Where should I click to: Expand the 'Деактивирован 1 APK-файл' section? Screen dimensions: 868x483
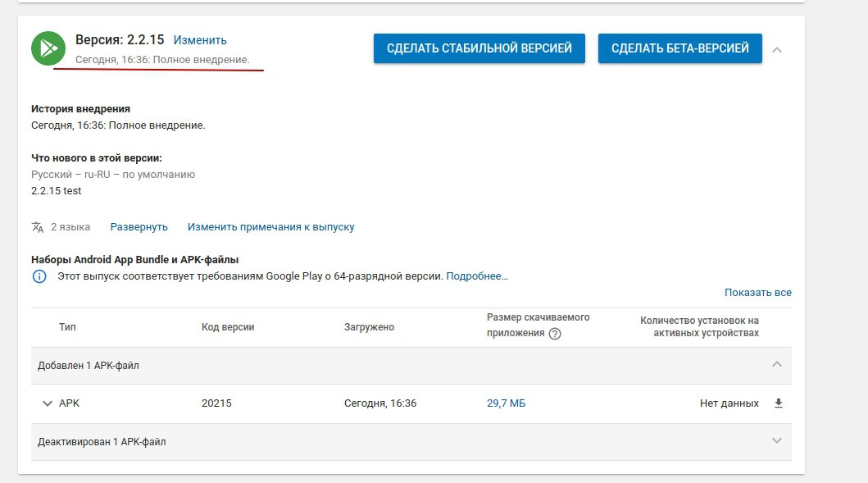777,440
